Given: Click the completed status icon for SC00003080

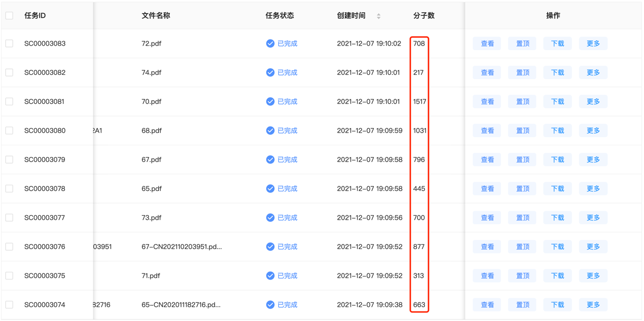Looking at the screenshot, I should click(270, 130).
